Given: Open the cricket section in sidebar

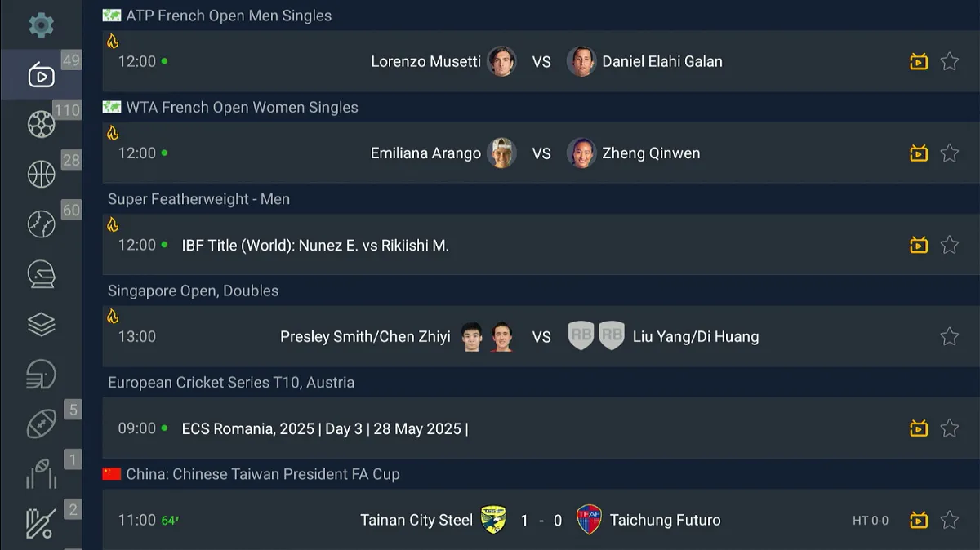Looking at the screenshot, I should 41,523.
